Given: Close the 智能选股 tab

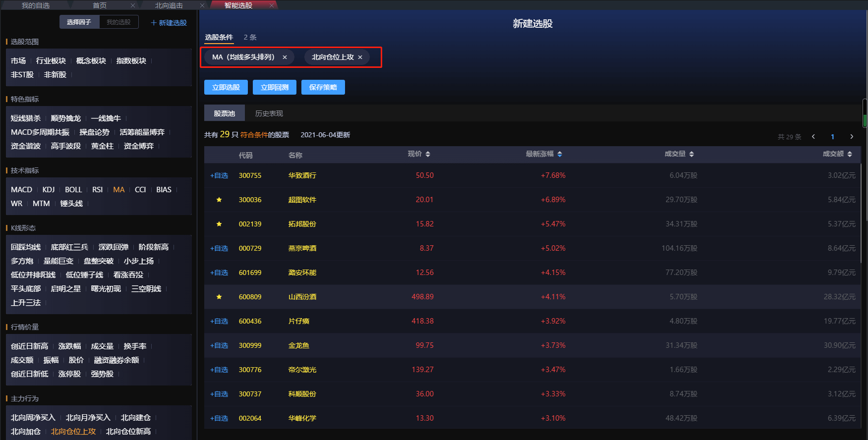Looking at the screenshot, I should pyautogui.click(x=272, y=5).
